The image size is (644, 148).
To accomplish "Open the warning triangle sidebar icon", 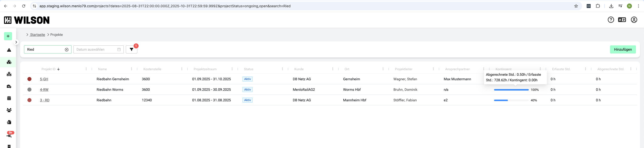I will click(9, 50).
